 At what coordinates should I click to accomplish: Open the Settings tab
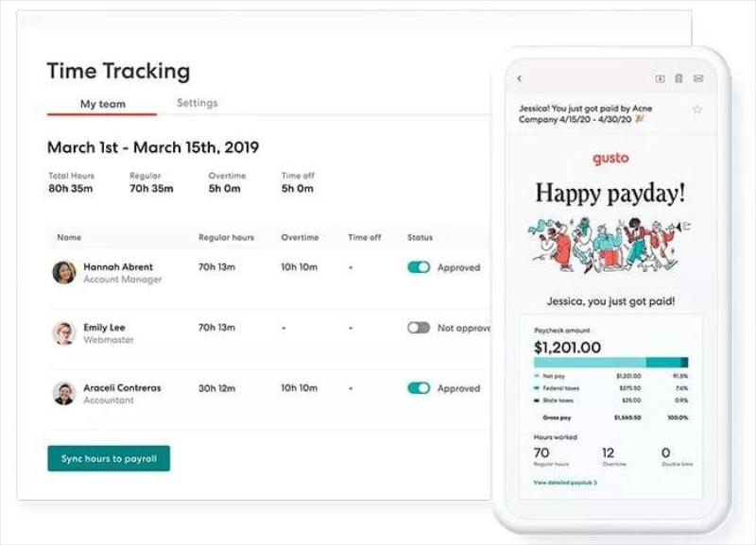pyautogui.click(x=198, y=103)
